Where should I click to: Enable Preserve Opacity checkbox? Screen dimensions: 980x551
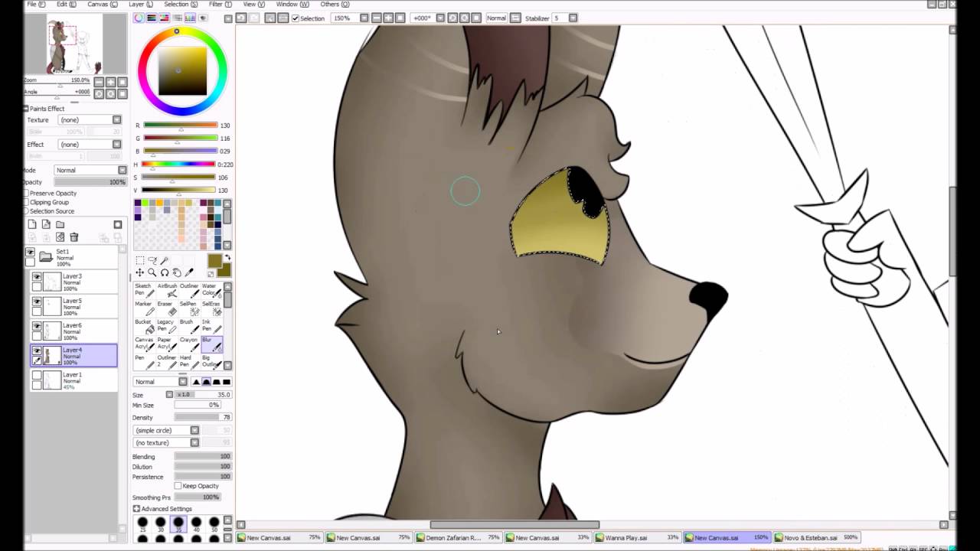tap(27, 194)
